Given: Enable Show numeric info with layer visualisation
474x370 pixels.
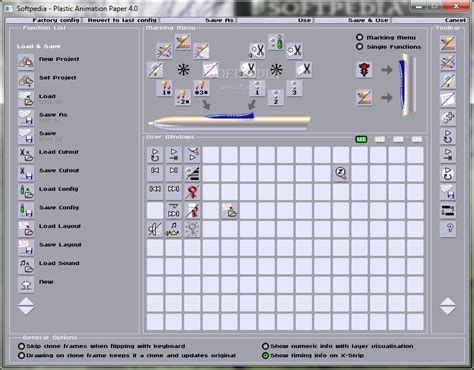Looking at the screenshot, I should coord(265,346).
